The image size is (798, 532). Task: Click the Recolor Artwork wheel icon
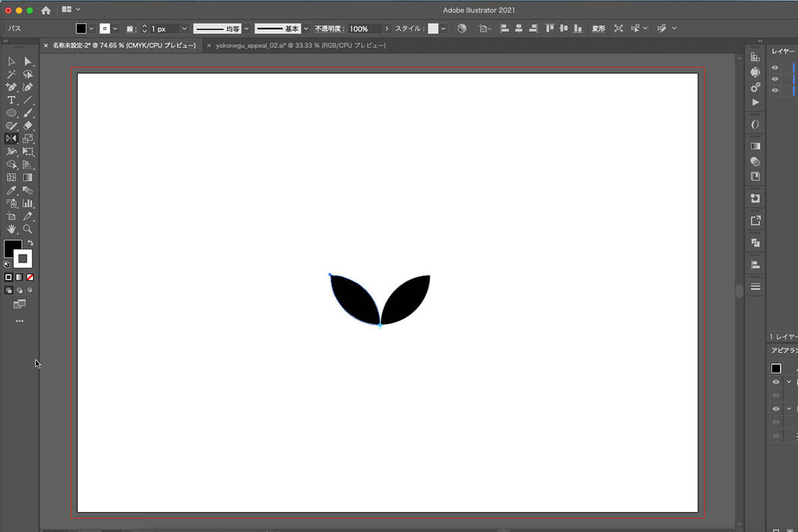462,29
